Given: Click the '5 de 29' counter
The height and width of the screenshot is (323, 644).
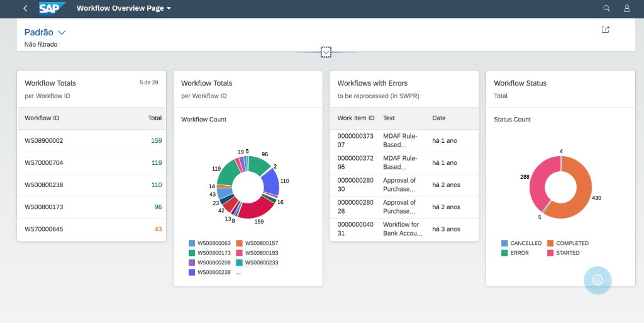Looking at the screenshot, I should 148,82.
